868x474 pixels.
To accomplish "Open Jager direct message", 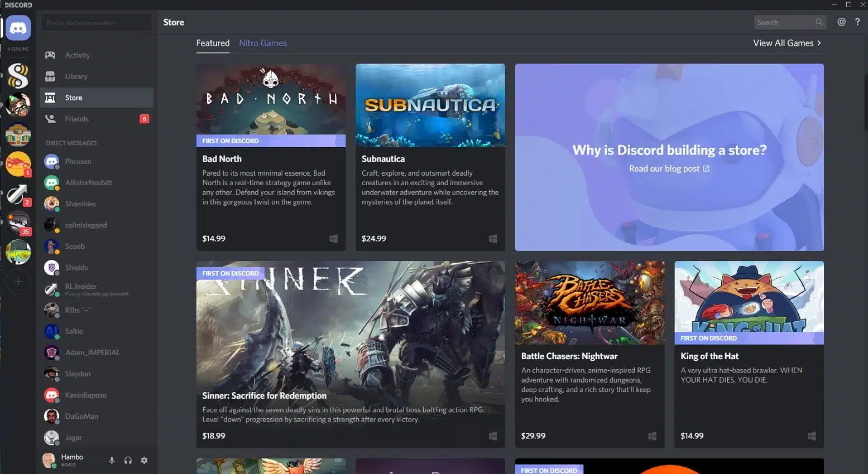I will 96,438.
